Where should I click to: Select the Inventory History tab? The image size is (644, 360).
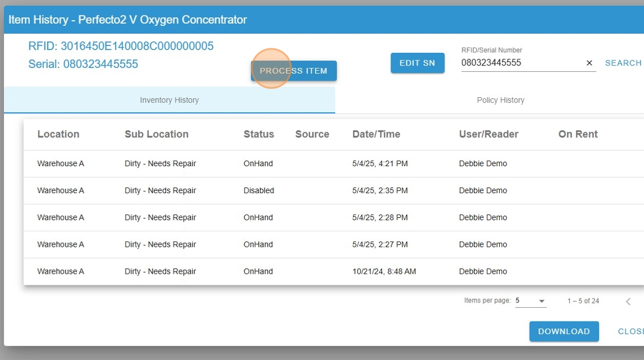169,100
